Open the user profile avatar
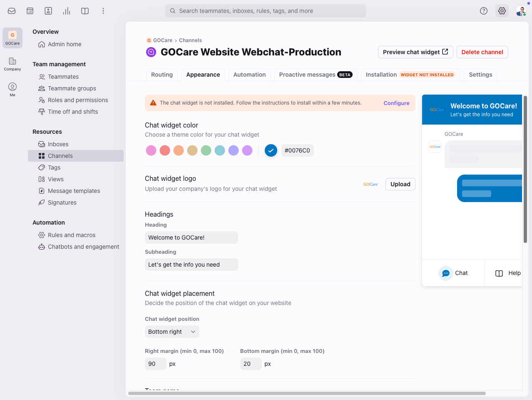 pos(521,11)
